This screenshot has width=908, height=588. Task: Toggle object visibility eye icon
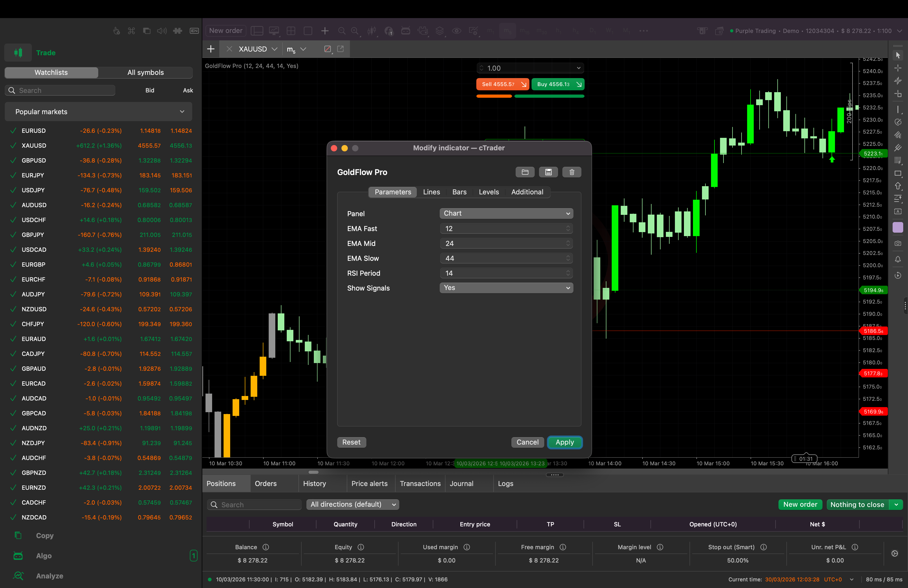point(456,31)
